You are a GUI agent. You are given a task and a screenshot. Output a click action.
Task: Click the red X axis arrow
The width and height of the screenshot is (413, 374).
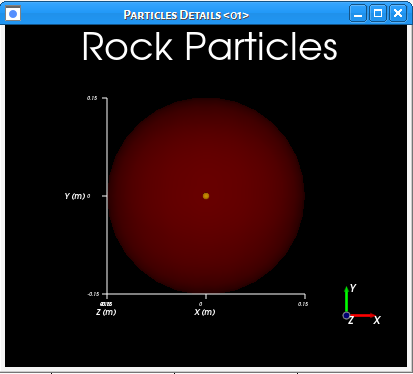coord(362,315)
